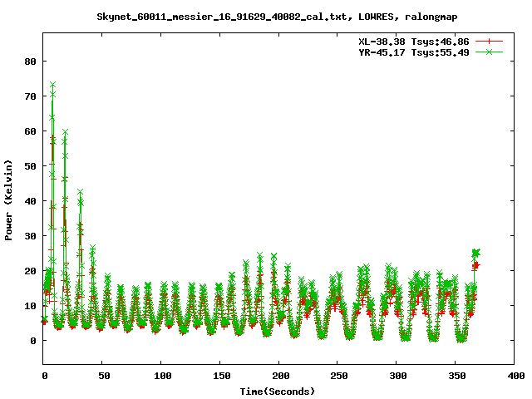This screenshot has height=399, width=532.
Task: Click x-axis tick label 300
Action: click(398, 376)
